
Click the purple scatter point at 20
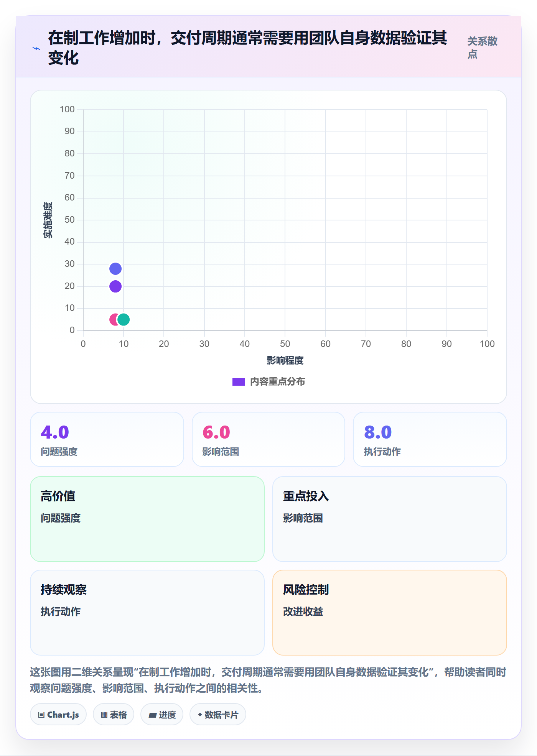(115, 286)
